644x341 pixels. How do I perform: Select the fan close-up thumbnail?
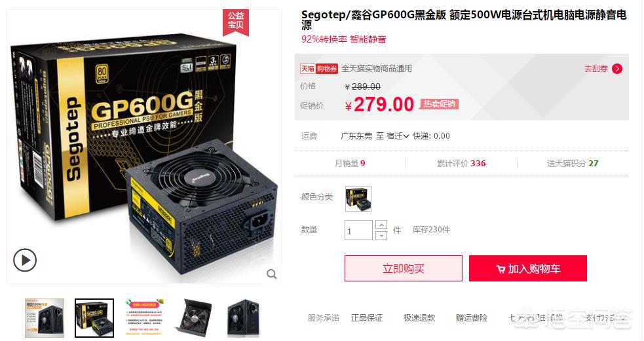pyautogui.click(x=194, y=318)
